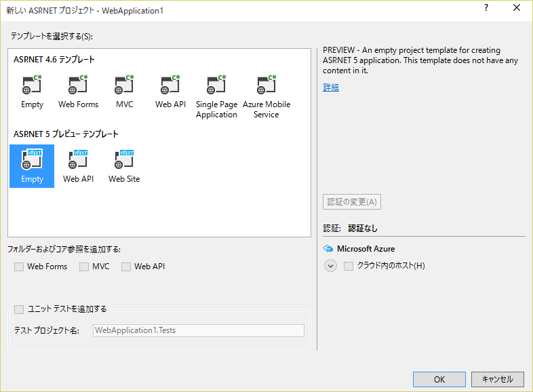The width and height of the screenshot is (533, 392).
Task: Click the 認証の変更(A) button
Action: (352, 202)
